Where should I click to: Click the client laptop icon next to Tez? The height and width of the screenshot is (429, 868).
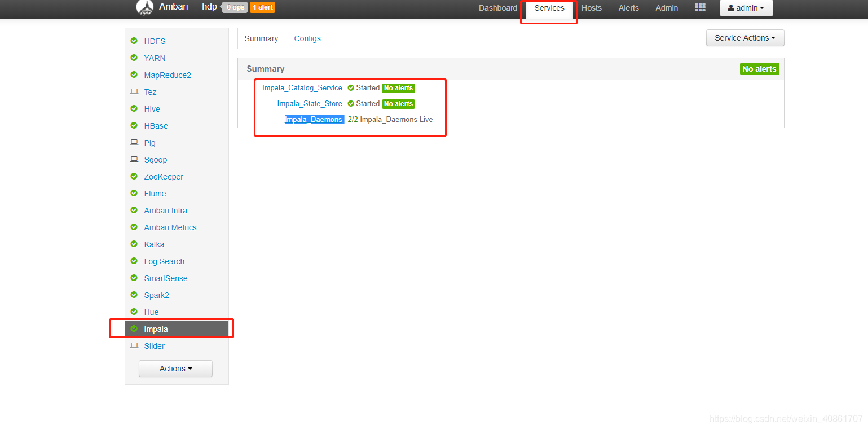click(134, 91)
